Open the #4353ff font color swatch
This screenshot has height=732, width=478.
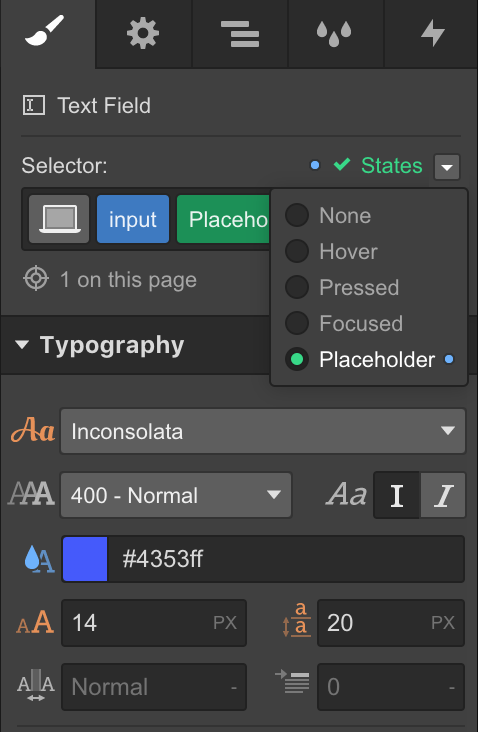click(x=85, y=559)
